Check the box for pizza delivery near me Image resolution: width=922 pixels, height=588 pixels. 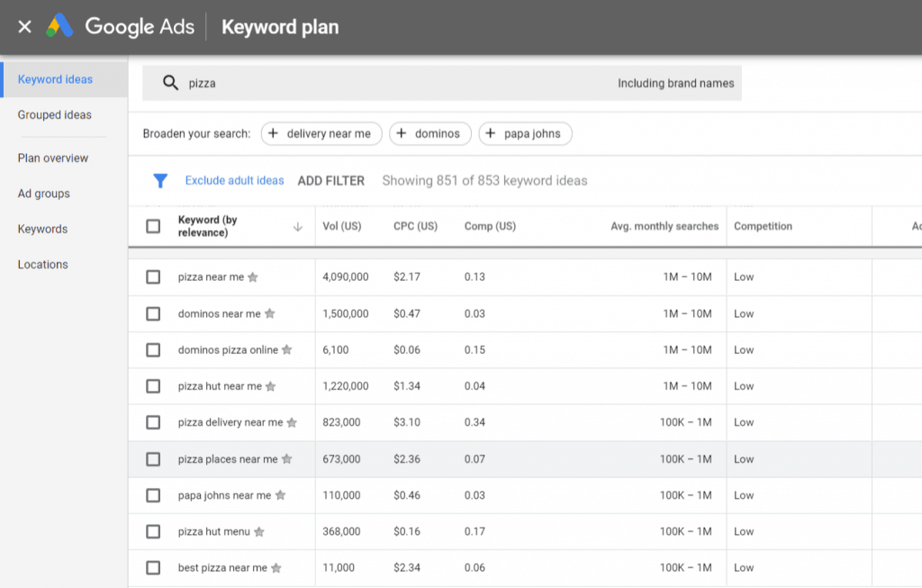tap(153, 422)
